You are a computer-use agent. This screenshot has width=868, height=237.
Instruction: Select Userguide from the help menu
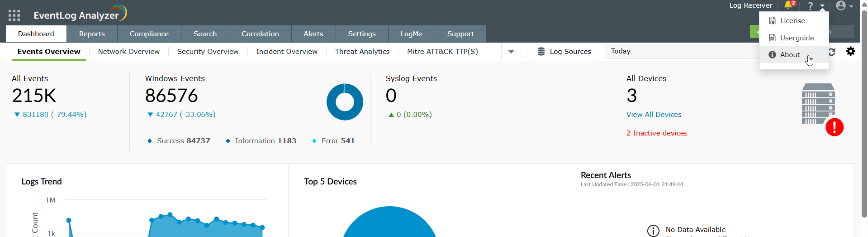pyautogui.click(x=797, y=38)
